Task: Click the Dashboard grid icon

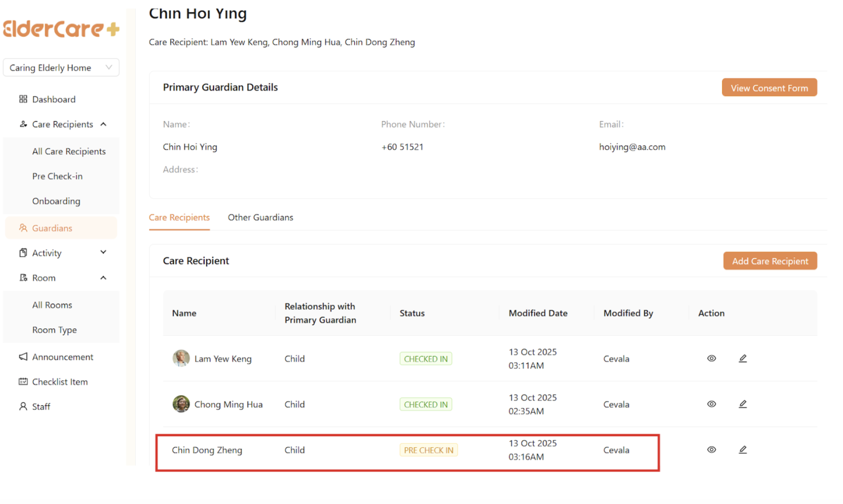Action: (23, 99)
